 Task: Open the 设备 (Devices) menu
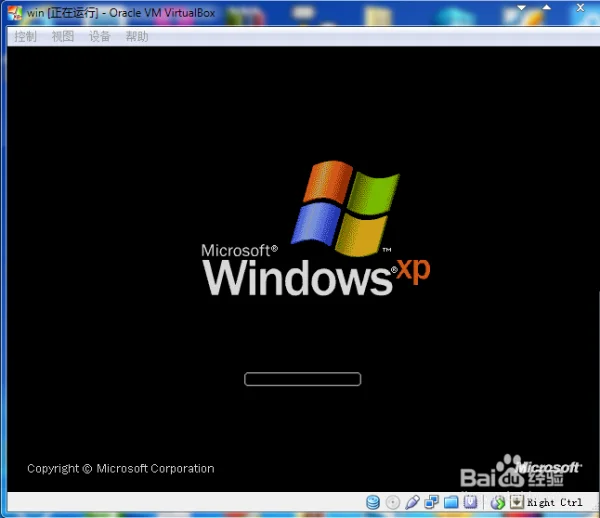(99, 37)
